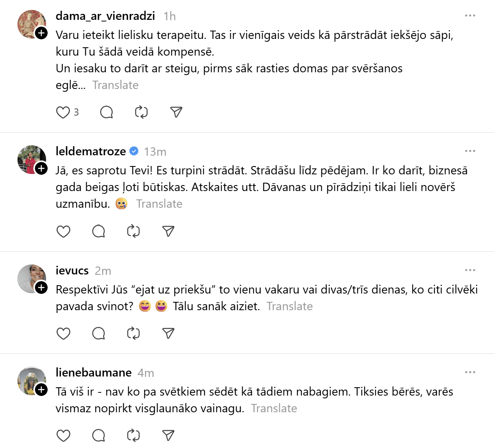
Task: Open the ievucs profile username link
Action: coord(72,270)
